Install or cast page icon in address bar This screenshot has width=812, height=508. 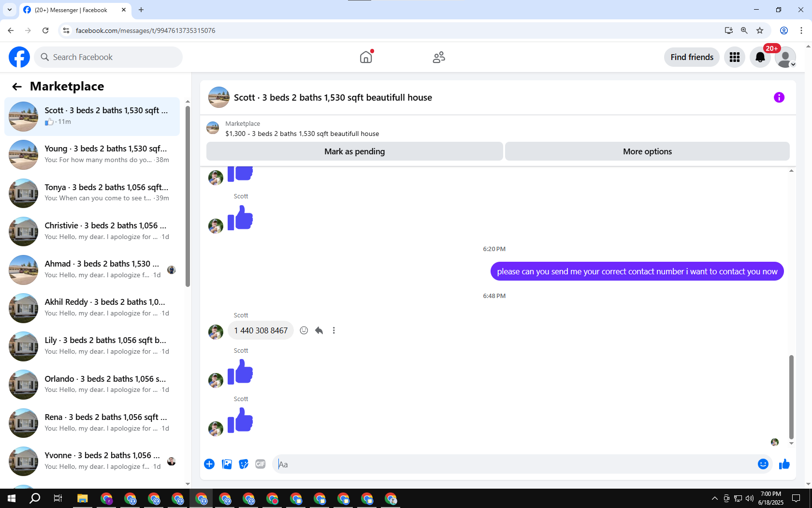(x=729, y=30)
